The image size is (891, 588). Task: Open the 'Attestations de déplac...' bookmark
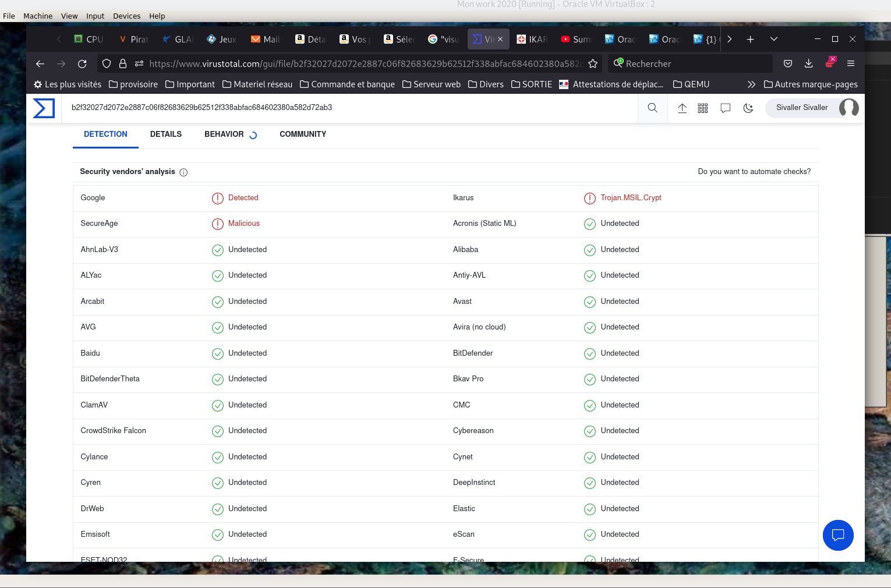pyautogui.click(x=611, y=84)
